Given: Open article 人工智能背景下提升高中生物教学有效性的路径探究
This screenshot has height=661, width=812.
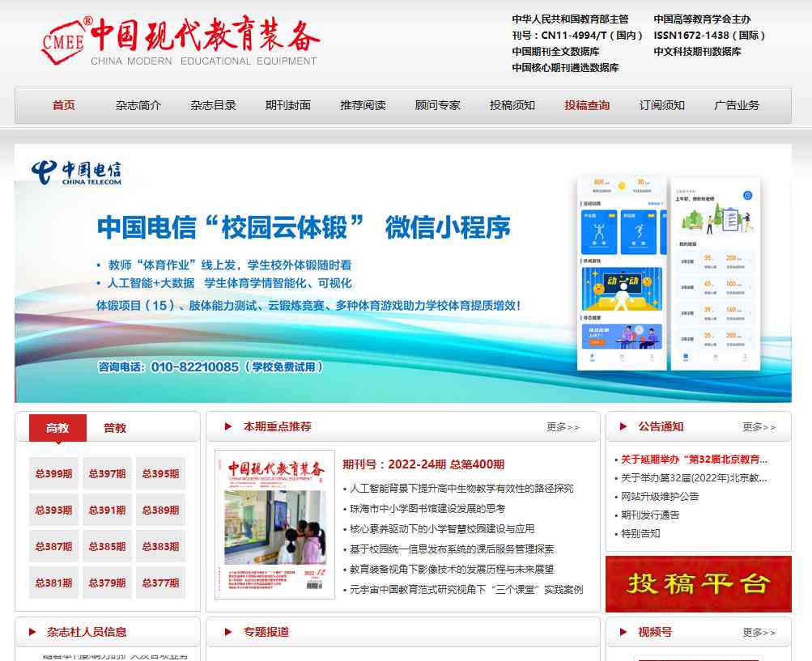Looking at the screenshot, I should [x=461, y=488].
